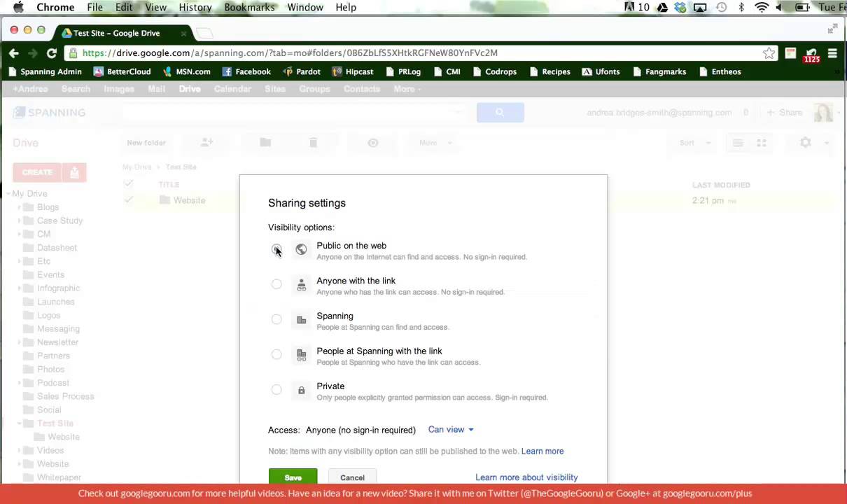
Task: Open the Pardot bookmark
Action: pyautogui.click(x=302, y=71)
